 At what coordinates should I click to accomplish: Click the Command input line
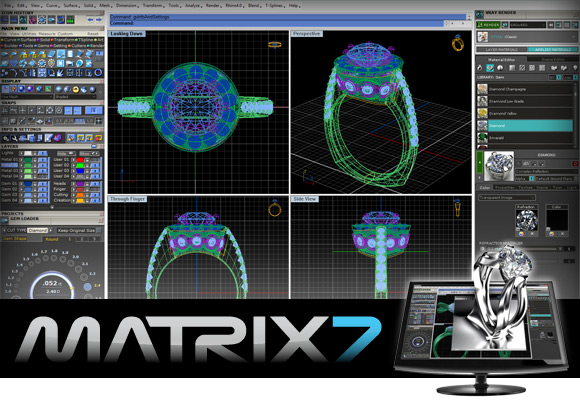click(x=277, y=23)
